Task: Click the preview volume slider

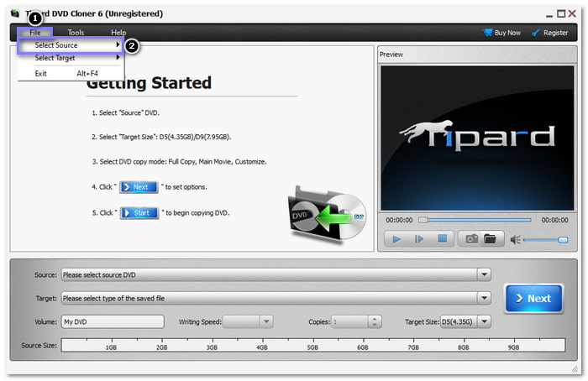Action: tap(546, 240)
